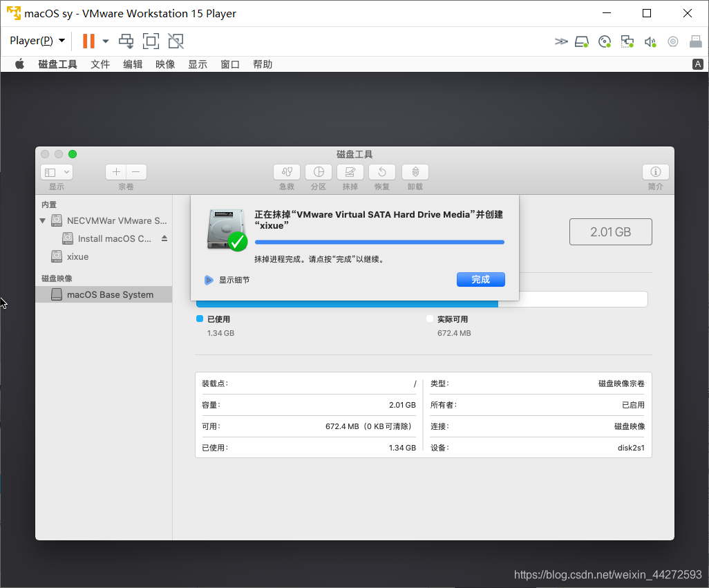Image resolution: width=709 pixels, height=588 pixels.
Task: Toggle VMware Unity mode icon
Action: 176,41
